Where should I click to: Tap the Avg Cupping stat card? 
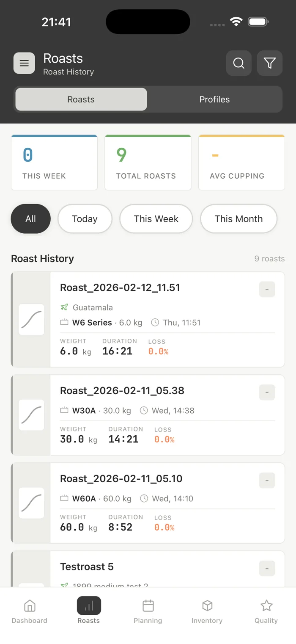(242, 163)
